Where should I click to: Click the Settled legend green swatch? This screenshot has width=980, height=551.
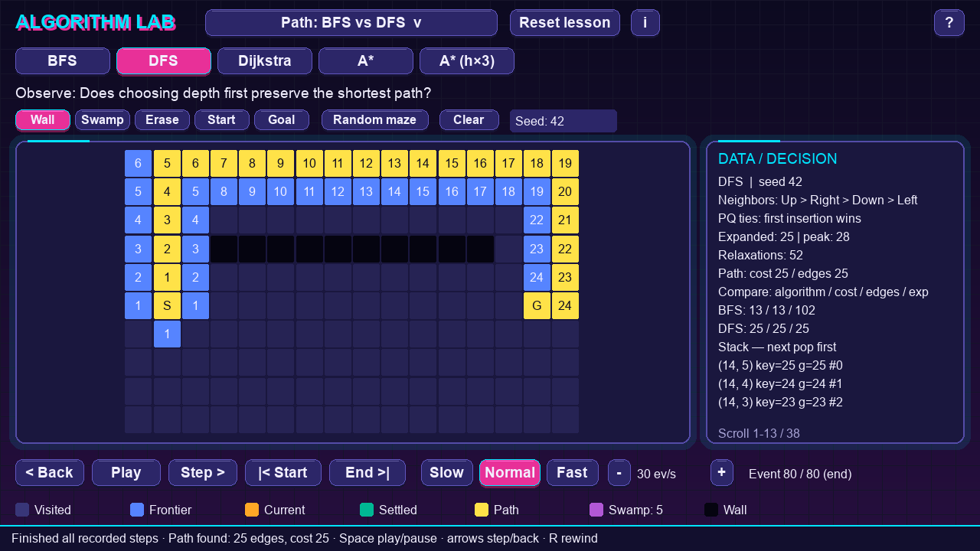(x=367, y=510)
